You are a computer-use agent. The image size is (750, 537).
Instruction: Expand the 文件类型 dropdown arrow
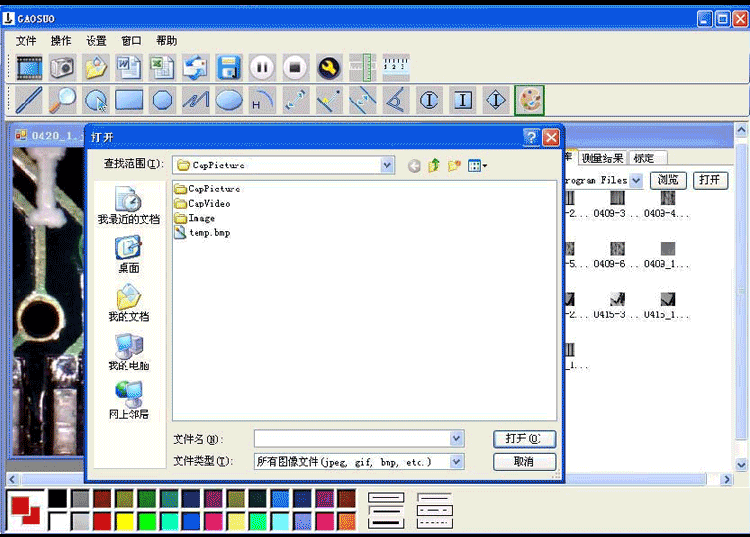(456, 461)
